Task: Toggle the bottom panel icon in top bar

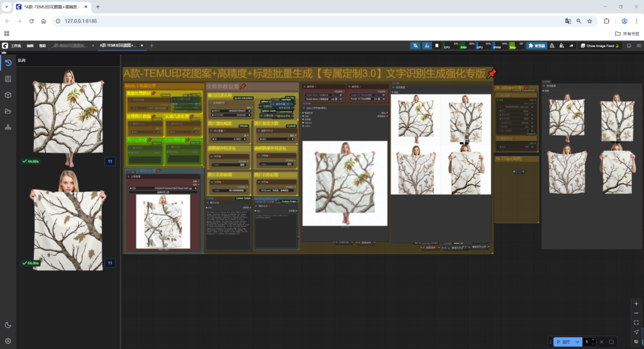Action: 629,46
